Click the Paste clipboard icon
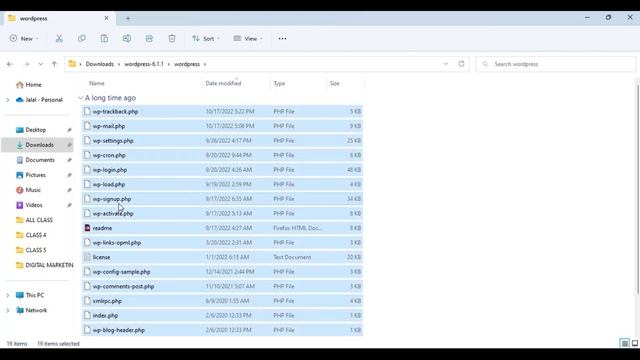 (104, 38)
